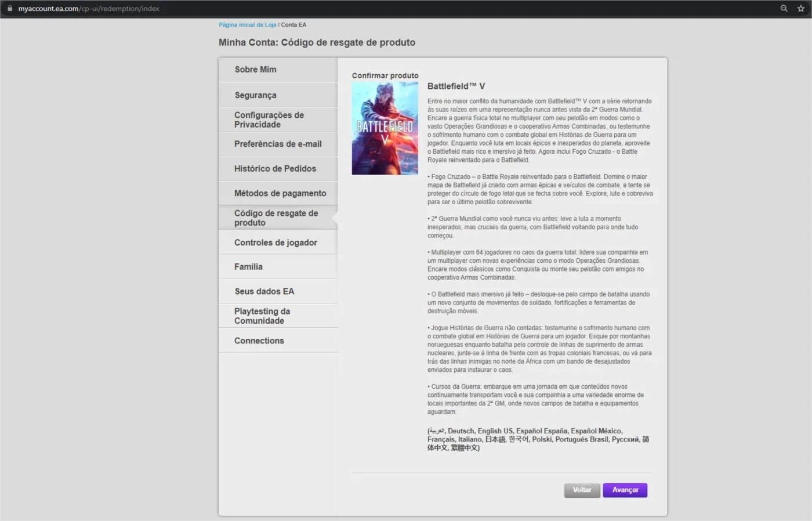
Task: Open the Battlefield V cover thumbnail
Action: tap(385, 128)
